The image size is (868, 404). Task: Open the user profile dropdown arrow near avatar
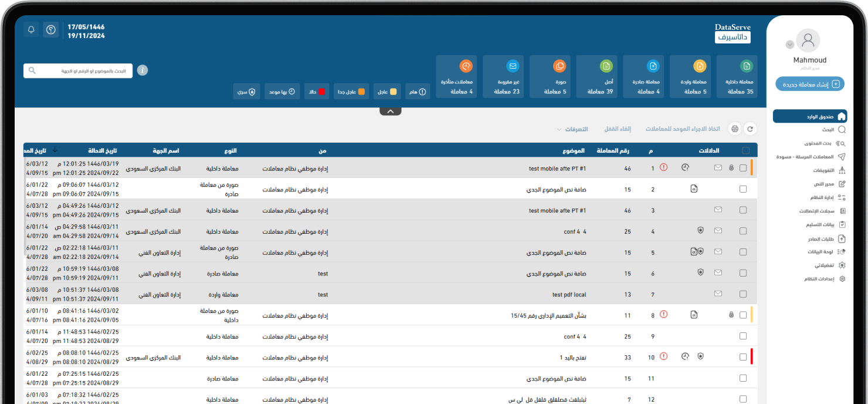pyautogui.click(x=789, y=45)
